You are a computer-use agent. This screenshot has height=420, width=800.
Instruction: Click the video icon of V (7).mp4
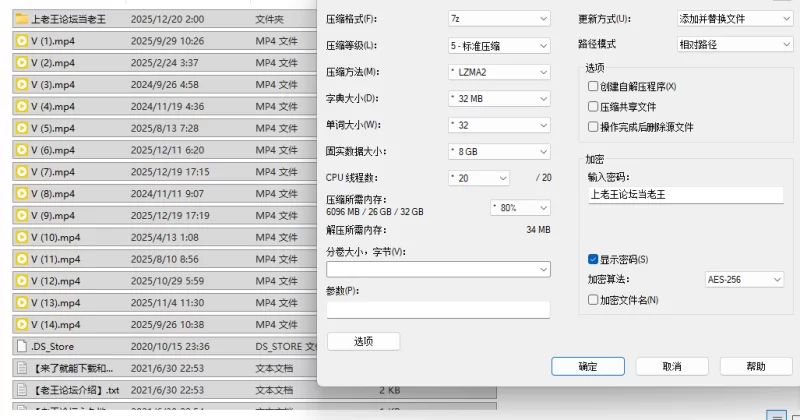(21, 172)
